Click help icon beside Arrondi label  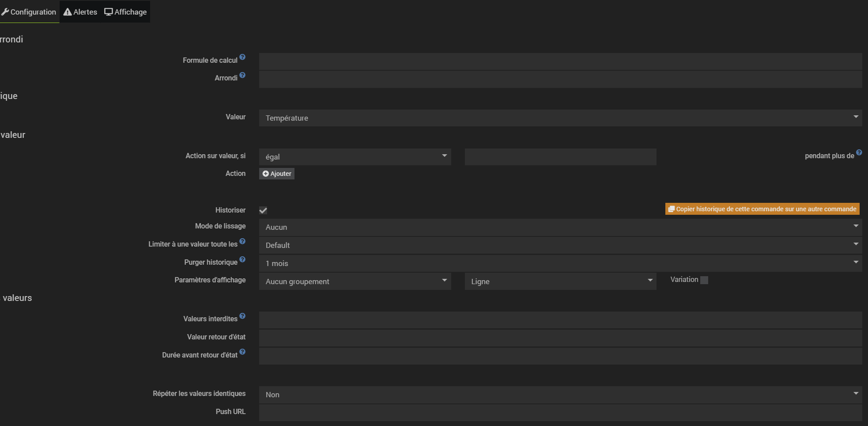pyautogui.click(x=242, y=75)
